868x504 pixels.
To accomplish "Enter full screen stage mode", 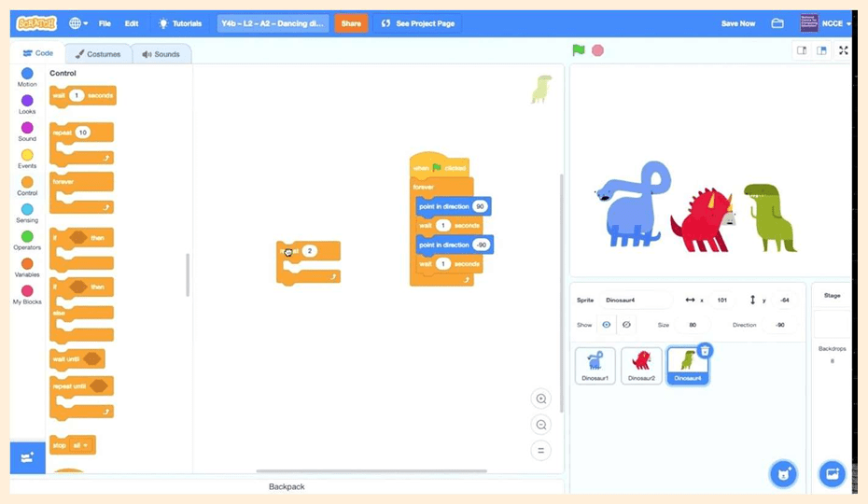I will click(844, 50).
